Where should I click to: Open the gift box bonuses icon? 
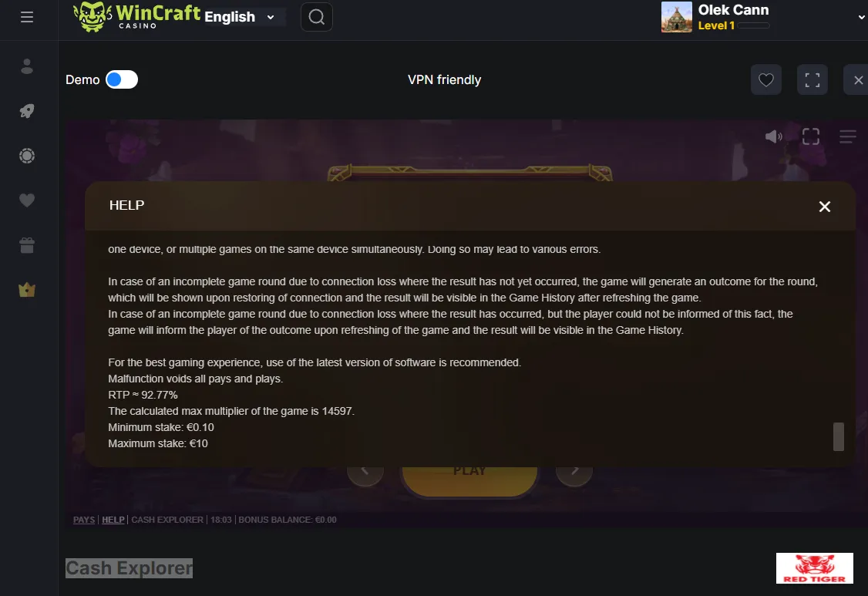(x=26, y=245)
